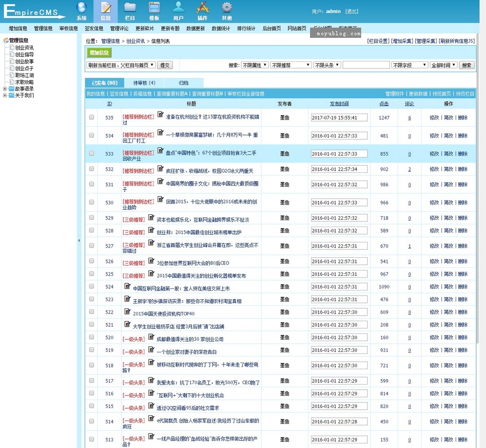Screen dimensions: 486x448
Task: Open 审核信息 in the submenu bar
Action: (69, 29)
